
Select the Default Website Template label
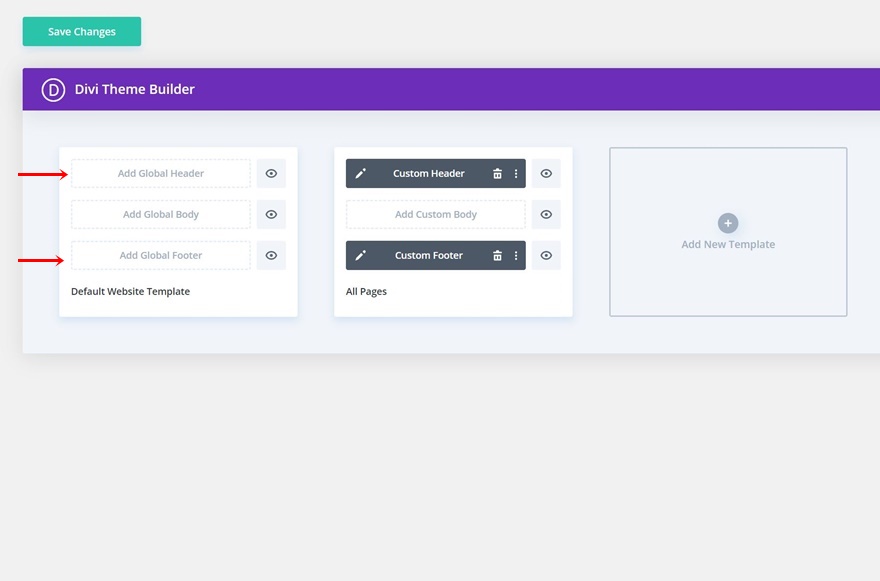[x=130, y=291]
